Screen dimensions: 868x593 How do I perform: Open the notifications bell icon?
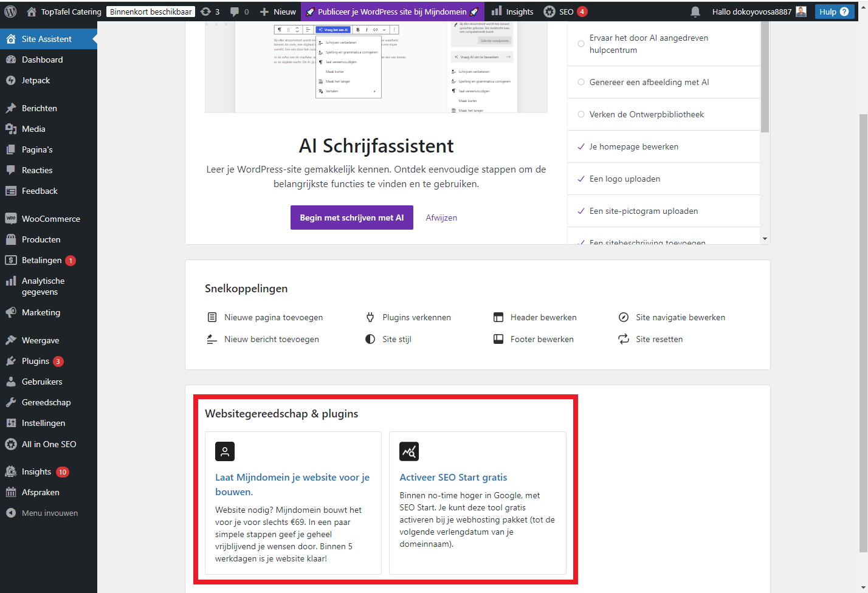point(695,12)
